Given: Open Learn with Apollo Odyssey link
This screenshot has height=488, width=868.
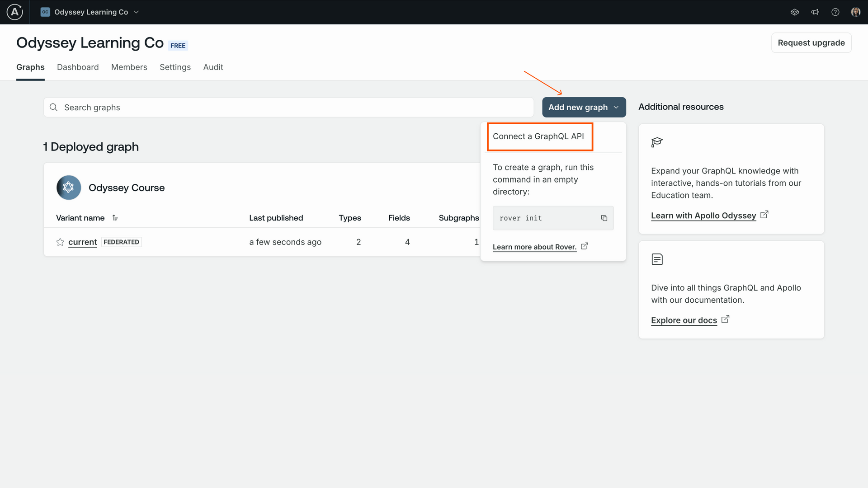Looking at the screenshot, I should (x=703, y=216).
